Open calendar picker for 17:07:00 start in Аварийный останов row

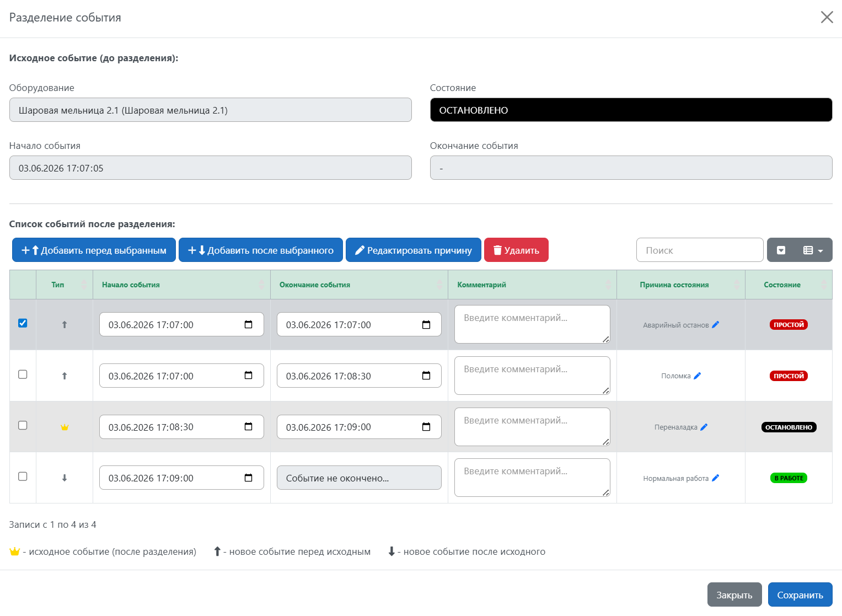tap(249, 324)
